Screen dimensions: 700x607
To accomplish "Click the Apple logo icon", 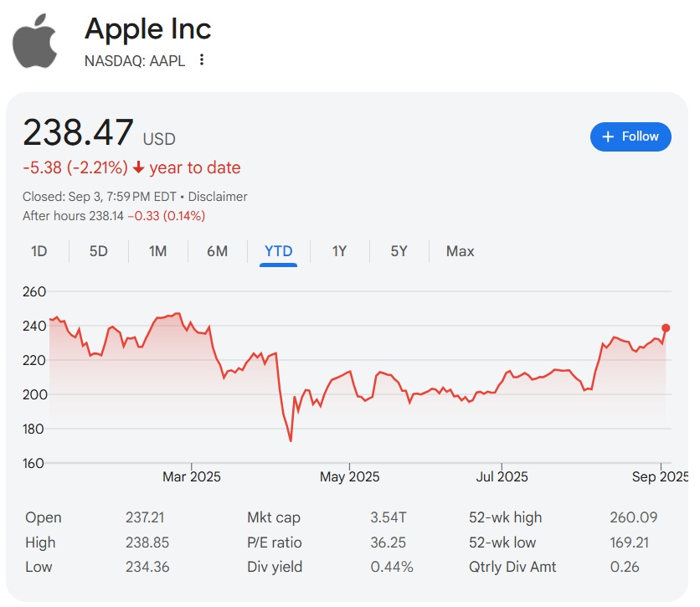I will click(x=35, y=41).
